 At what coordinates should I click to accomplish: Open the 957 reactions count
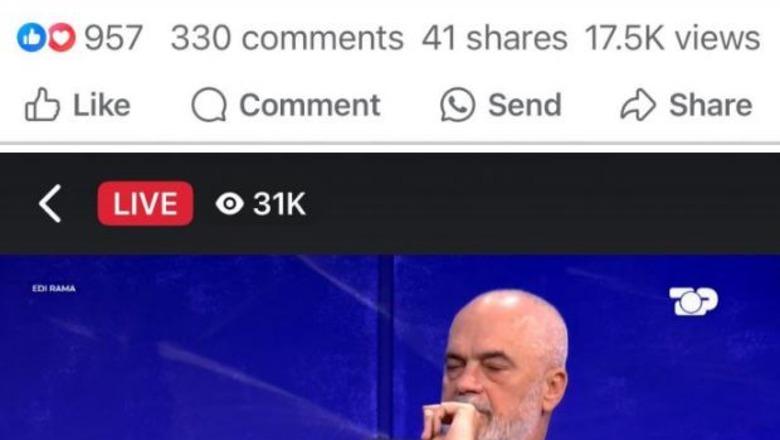(x=114, y=38)
